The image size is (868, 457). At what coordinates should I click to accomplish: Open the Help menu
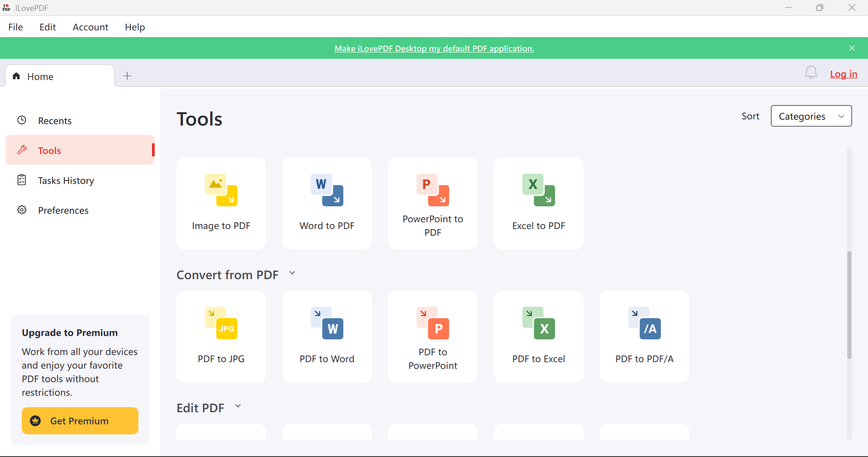point(135,27)
